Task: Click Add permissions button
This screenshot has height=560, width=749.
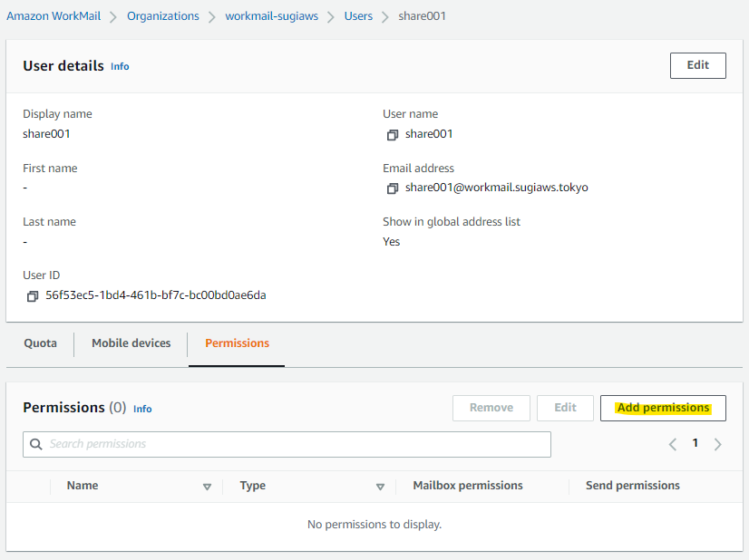Action: pyautogui.click(x=663, y=408)
